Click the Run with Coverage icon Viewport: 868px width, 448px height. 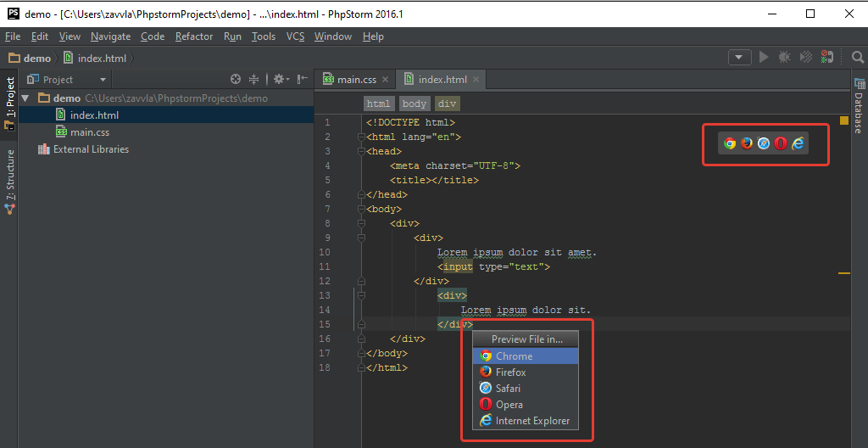tap(807, 57)
